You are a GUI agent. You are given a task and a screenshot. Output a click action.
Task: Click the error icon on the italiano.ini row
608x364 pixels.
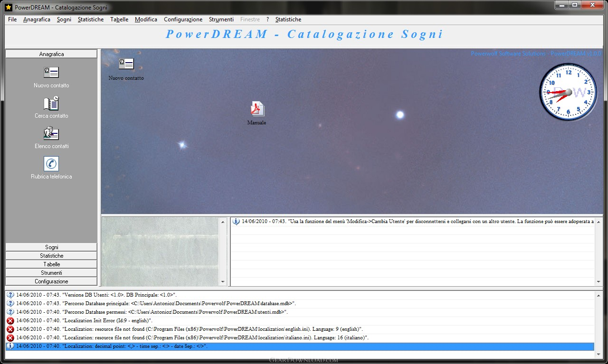click(10, 337)
